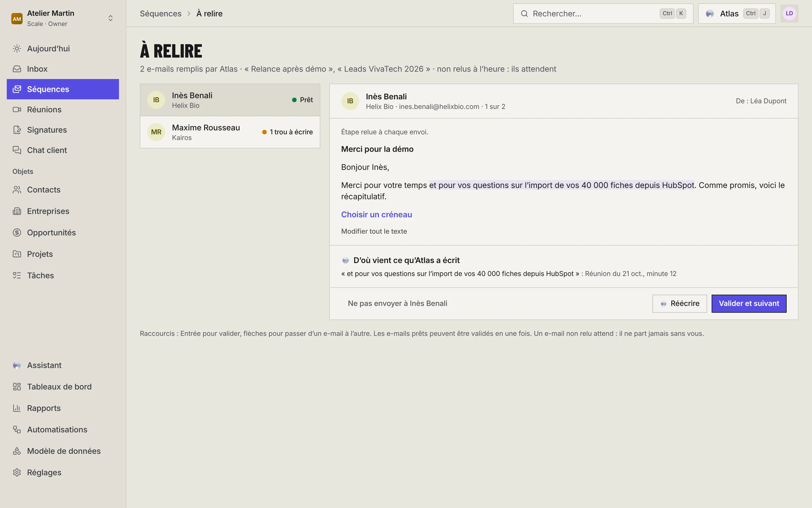The width and height of the screenshot is (812, 508).
Task: Open the LD user avatar menu
Action: tap(789, 14)
